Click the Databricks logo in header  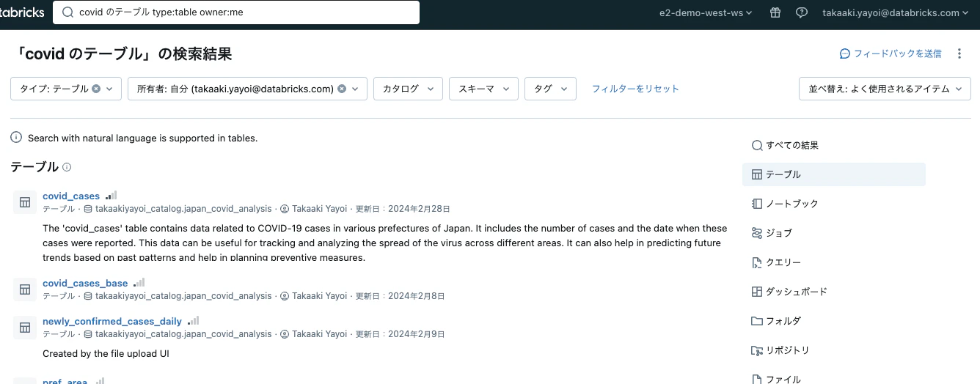pyautogui.click(x=22, y=12)
